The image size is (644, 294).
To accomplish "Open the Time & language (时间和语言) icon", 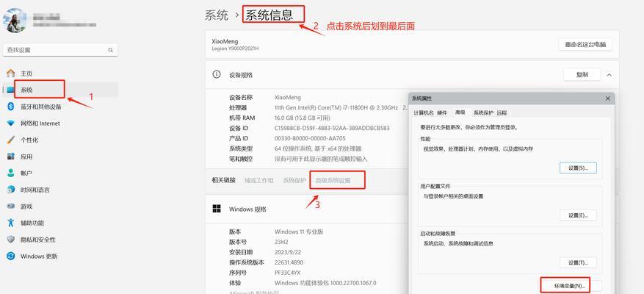I will pyautogui.click(x=11, y=190).
